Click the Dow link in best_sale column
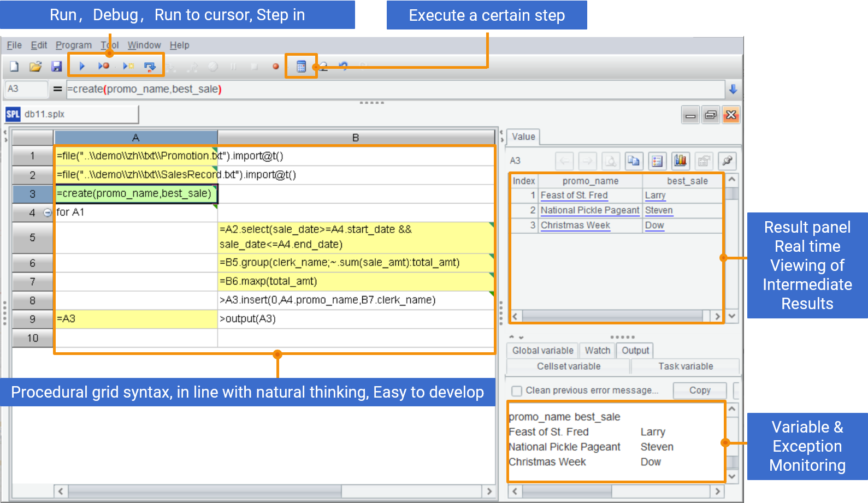868x503 pixels. [654, 226]
